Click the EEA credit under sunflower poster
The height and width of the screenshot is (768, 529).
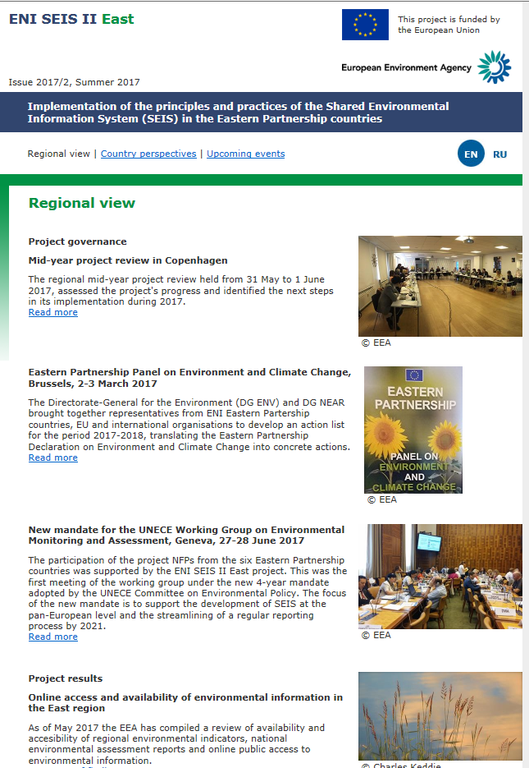(x=382, y=500)
